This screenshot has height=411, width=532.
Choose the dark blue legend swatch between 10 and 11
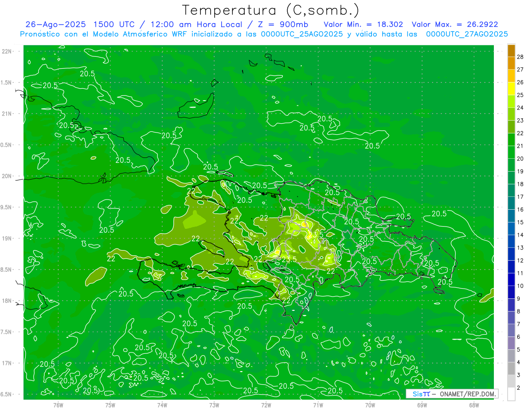click(511, 280)
